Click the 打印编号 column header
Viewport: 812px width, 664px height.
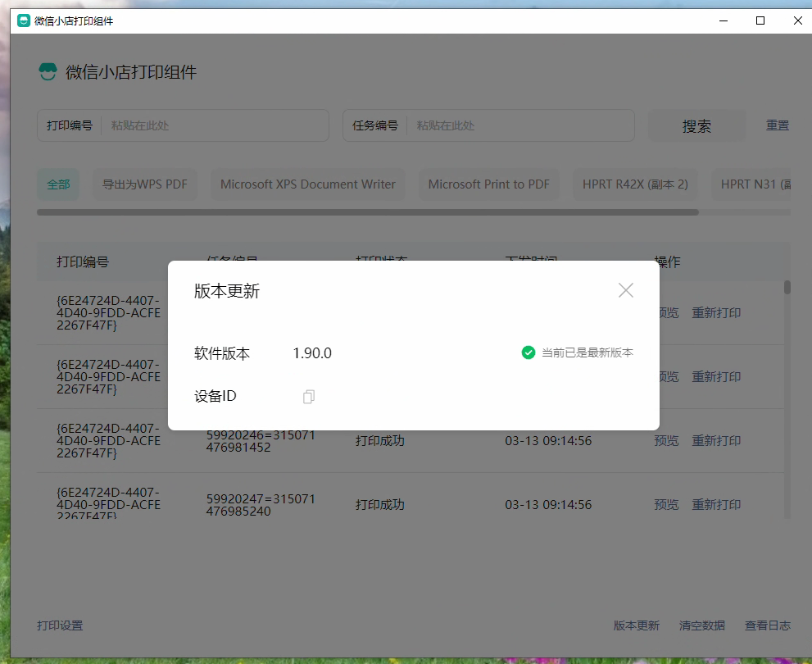pyautogui.click(x=83, y=262)
